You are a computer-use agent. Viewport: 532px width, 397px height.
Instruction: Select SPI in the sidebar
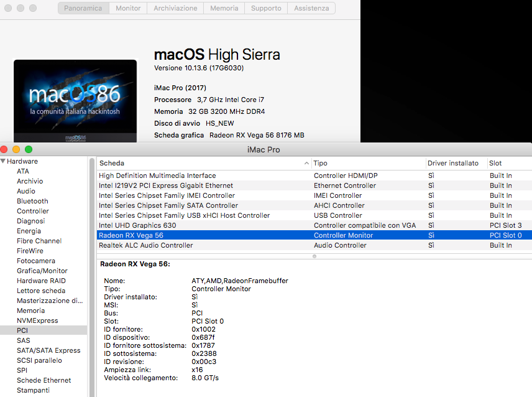(x=22, y=370)
